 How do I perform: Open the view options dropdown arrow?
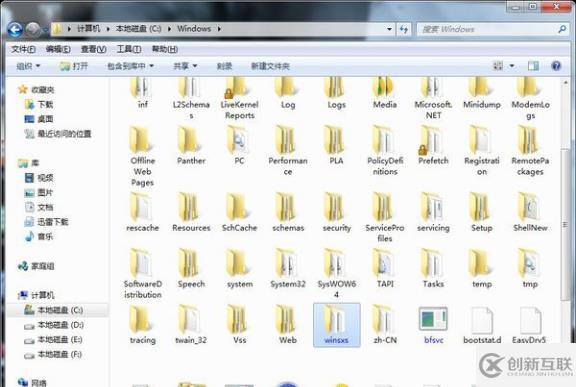tap(512, 66)
